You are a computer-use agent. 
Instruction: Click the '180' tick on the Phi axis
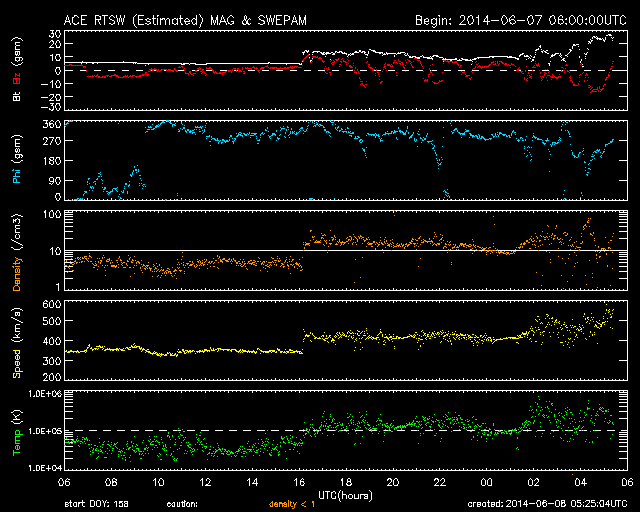point(52,161)
